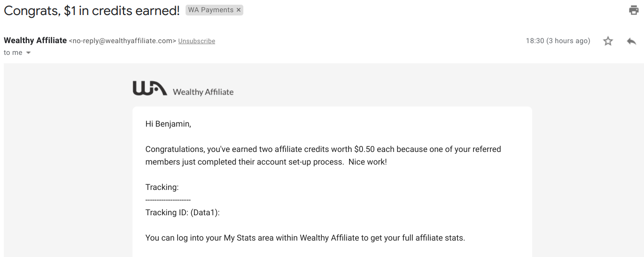Viewport: 644px width, 257px height.
Task: Select the sender name Wealthy Affiliate
Action: click(35, 40)
